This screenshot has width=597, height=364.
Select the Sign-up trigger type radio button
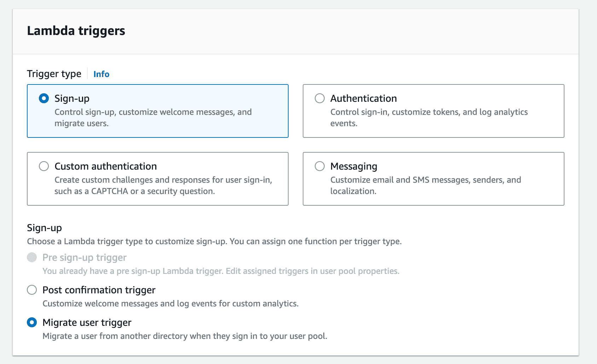pyautogui.click(x=44, y=99)
